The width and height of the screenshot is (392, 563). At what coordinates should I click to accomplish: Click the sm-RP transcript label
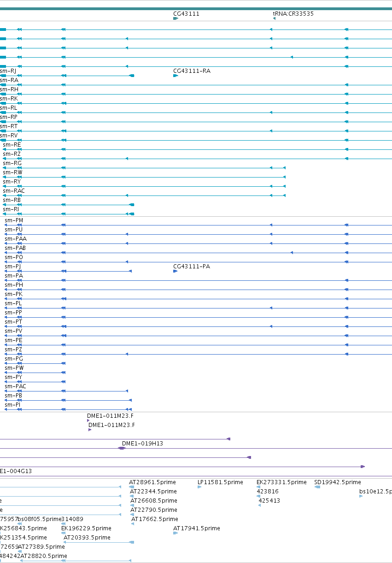pyautogui.click(x=9, y=117)
